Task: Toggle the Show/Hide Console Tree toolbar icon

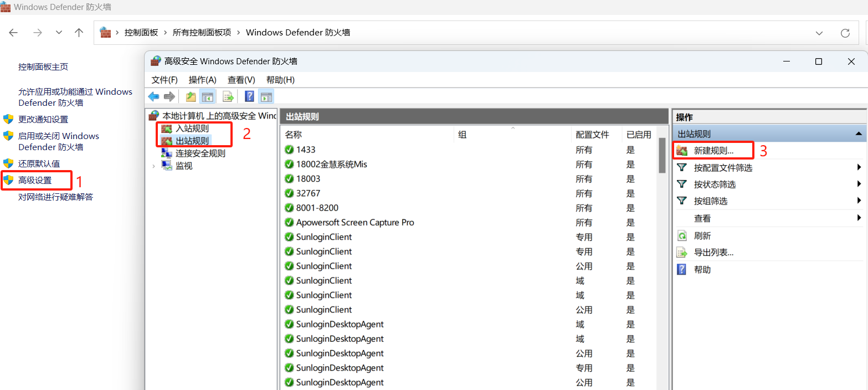Action: click(x=208, y=97)
